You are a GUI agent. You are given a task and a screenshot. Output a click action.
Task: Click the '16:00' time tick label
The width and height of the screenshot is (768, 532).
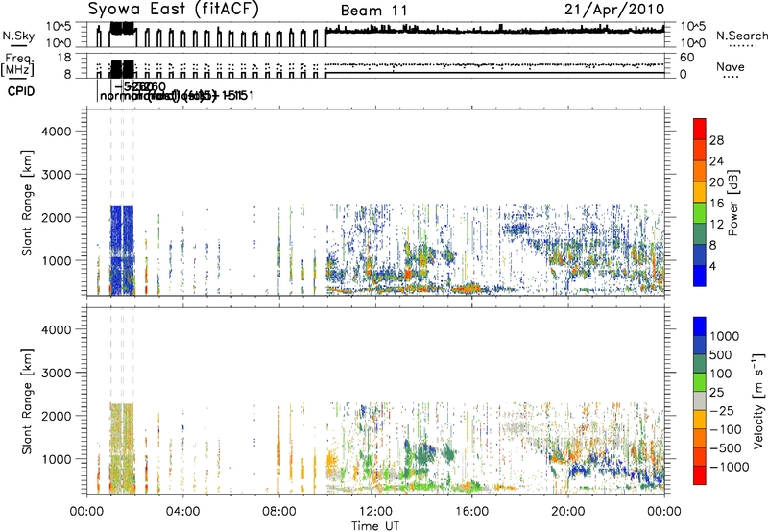point(471,512)
